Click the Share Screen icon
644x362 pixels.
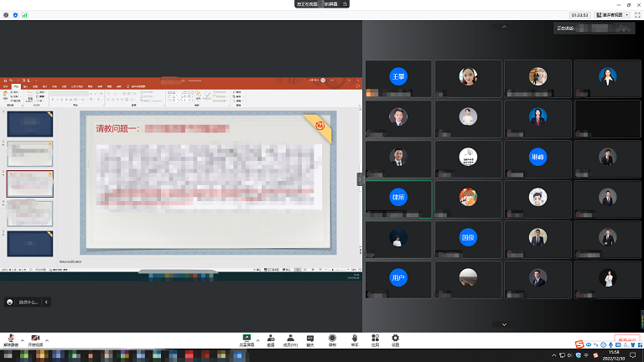247,339
